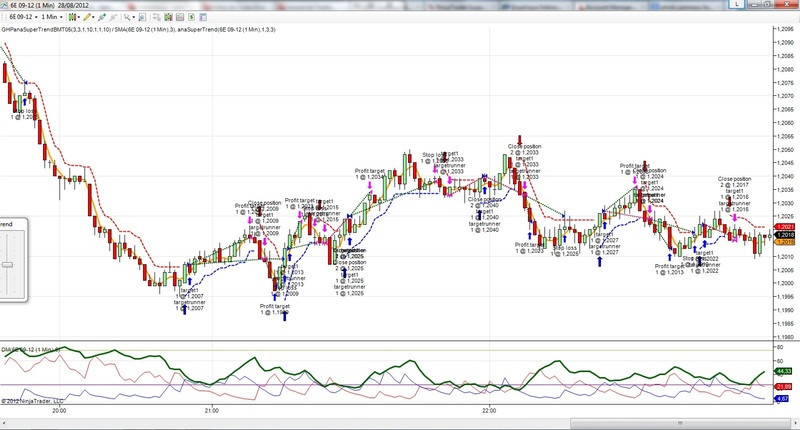
Task: Click the window title '6E 09-12 (1 Min) 28/08/2012'
Action: (x=49, y=5)
